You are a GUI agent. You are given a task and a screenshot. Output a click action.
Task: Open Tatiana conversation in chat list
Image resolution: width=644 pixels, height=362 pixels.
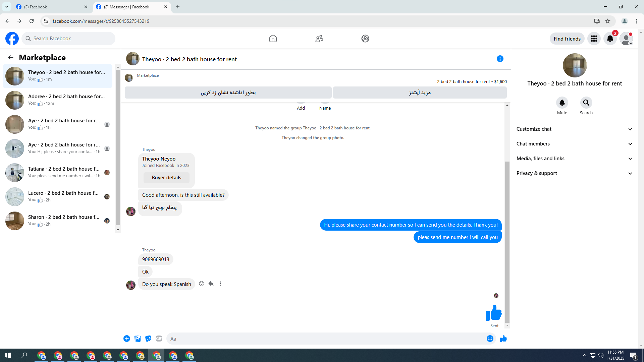(x=58, y=173)
